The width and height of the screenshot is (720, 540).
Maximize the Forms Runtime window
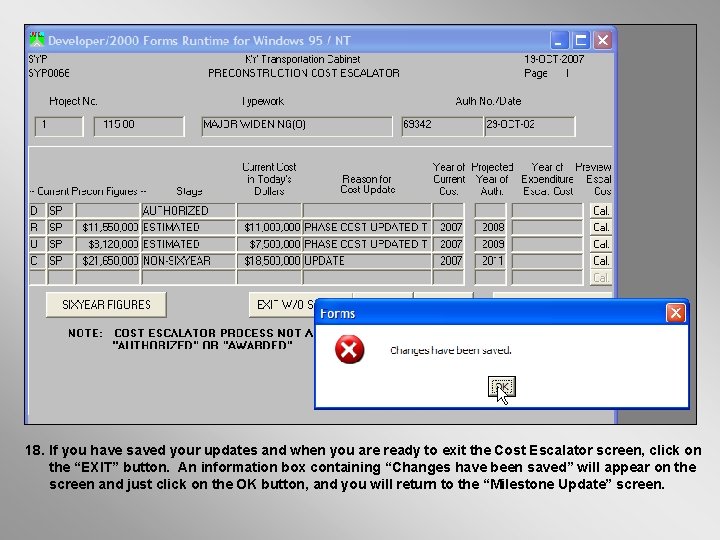pyautogui.click(x=581, y=40)
